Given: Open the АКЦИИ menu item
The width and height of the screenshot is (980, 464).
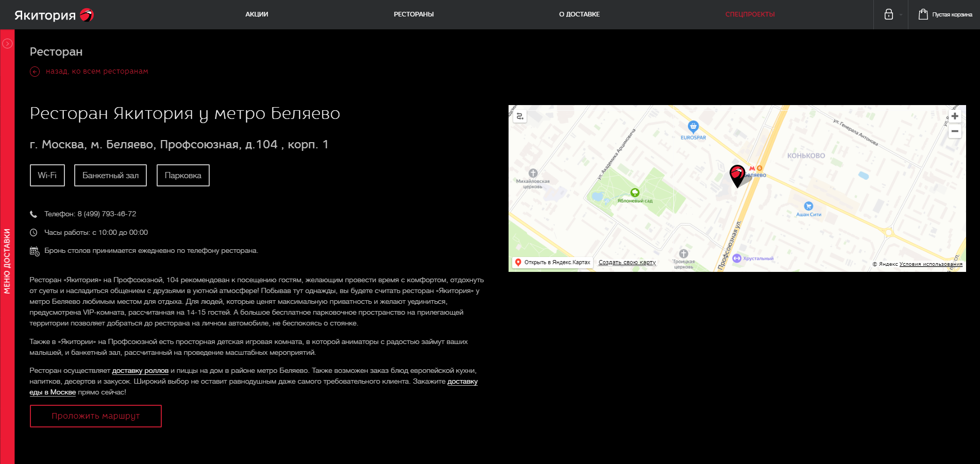Looking at the screenshot, I should pos(257,14).
